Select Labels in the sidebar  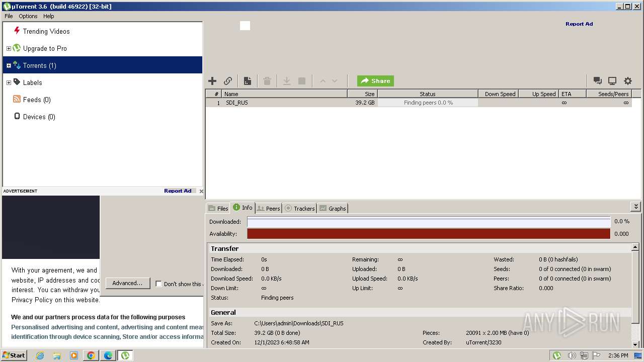coord(33,82)
